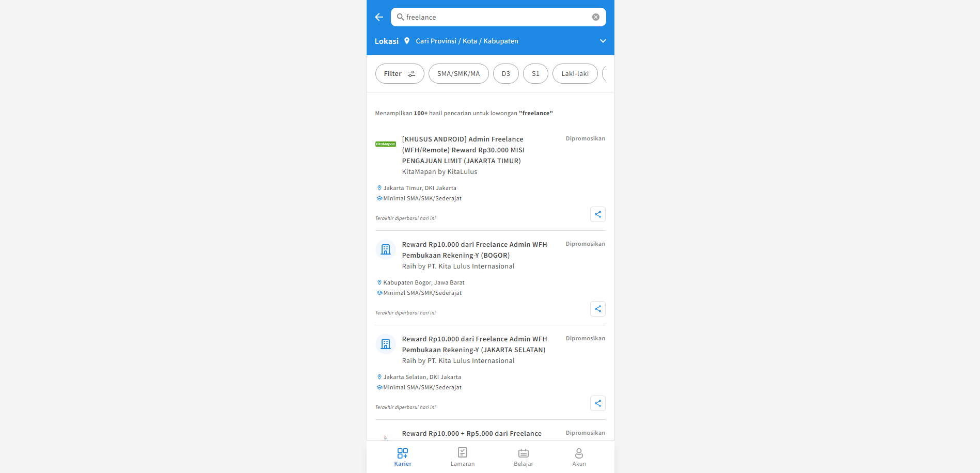Click the KitaMapan company logo
This screenshot has width=980, height=473.
pyautogui.click(x=386, y=144)
